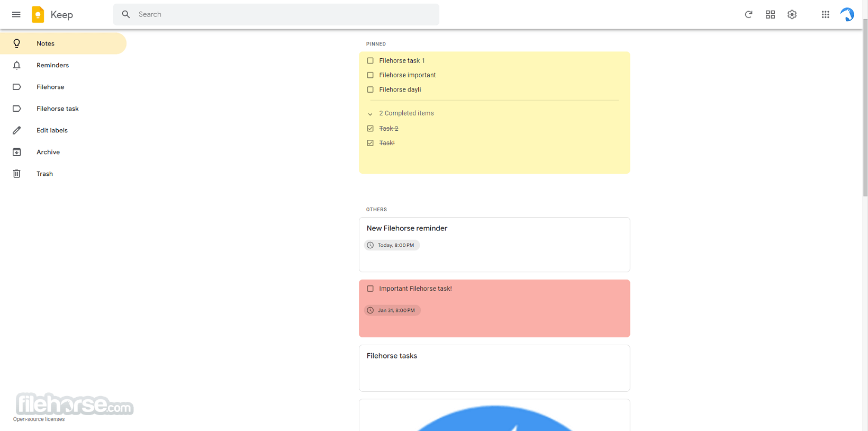Uncheck the completed Task! checkbox
868x431 pixels.
tap(370, 143)
